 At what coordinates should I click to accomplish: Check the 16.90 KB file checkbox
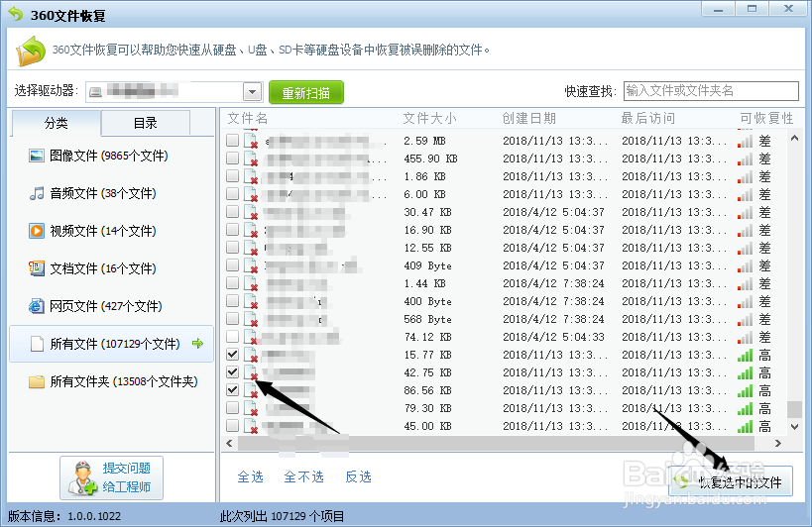233,229
